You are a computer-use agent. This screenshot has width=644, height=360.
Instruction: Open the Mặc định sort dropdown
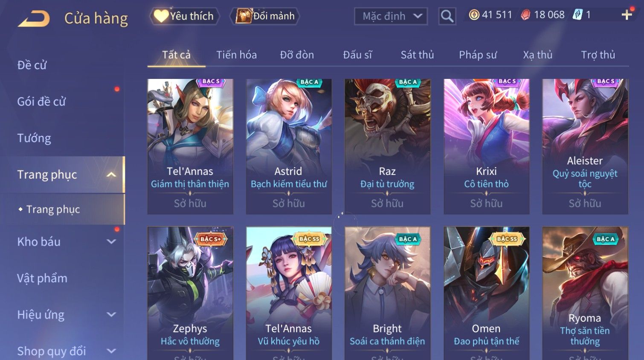click(x=391, y=16)
